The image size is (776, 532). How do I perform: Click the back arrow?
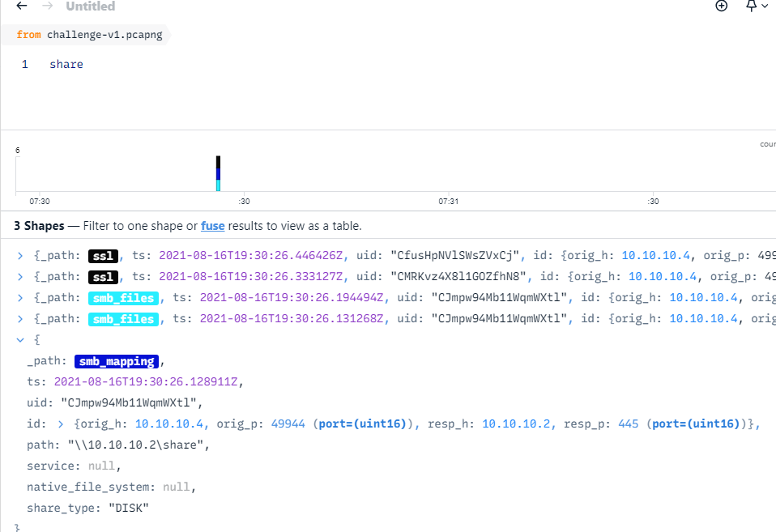22,6
